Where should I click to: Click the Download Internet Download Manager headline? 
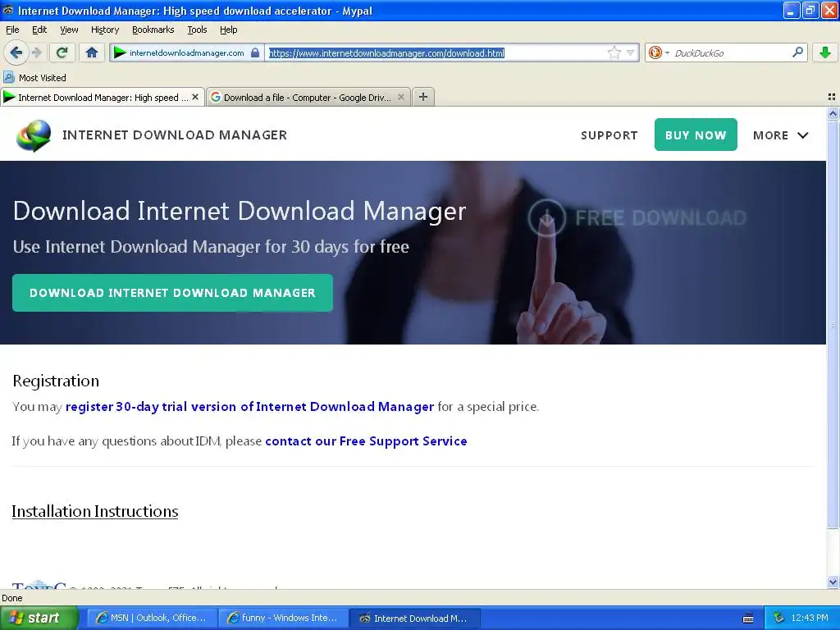click(x=240, y=211)
